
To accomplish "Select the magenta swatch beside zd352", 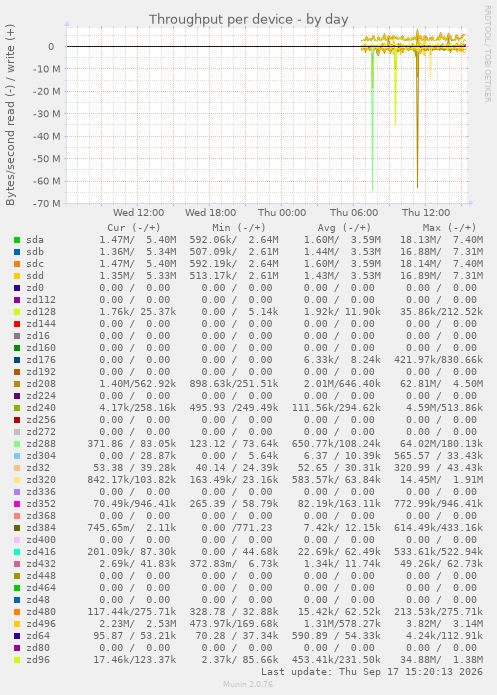I will (17, 504).
